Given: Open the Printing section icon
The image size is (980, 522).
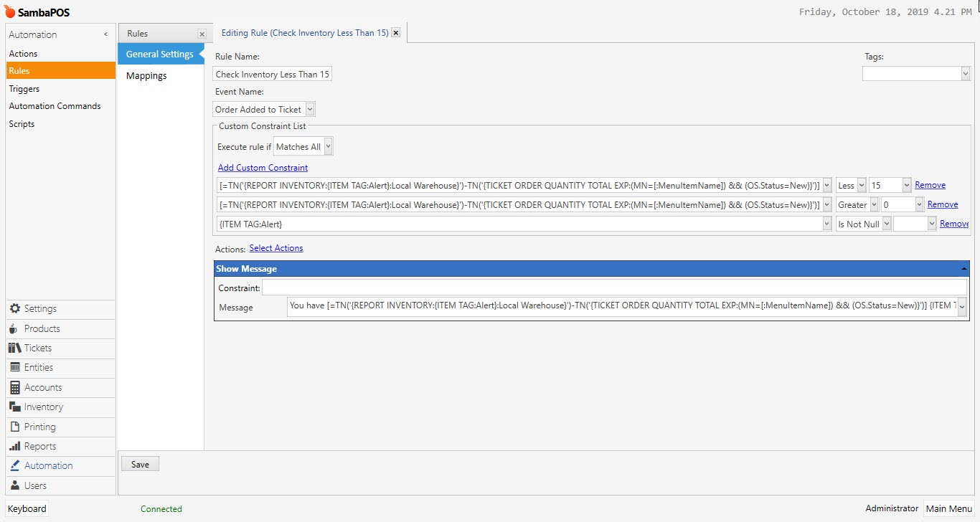Looking at the screenshot, I should pos(15,427).
